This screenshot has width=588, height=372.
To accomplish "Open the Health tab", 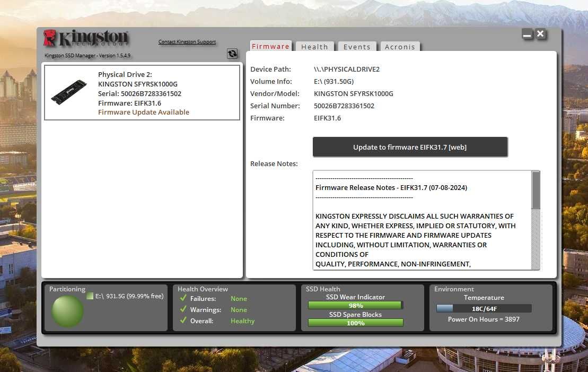I will 314,47.
